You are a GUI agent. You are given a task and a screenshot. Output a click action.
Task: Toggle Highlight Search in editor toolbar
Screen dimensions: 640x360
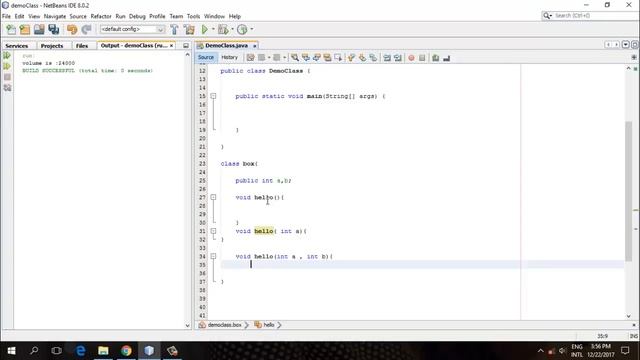pos(327,58)
